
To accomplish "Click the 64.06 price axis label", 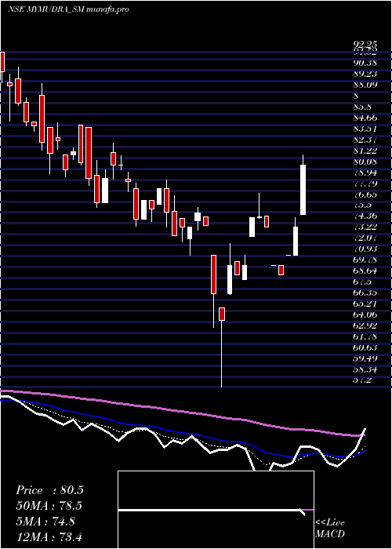I will pyautogui.click(x=365, y=314).
